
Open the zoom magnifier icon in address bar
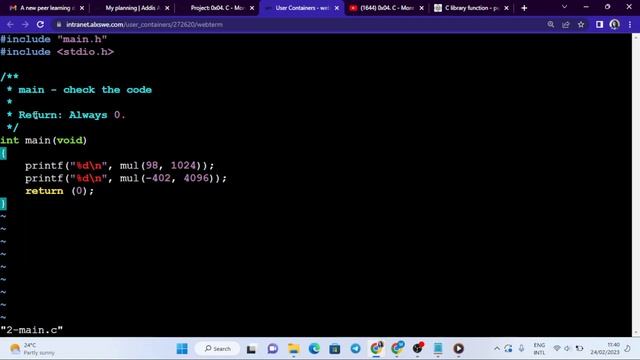551,24
